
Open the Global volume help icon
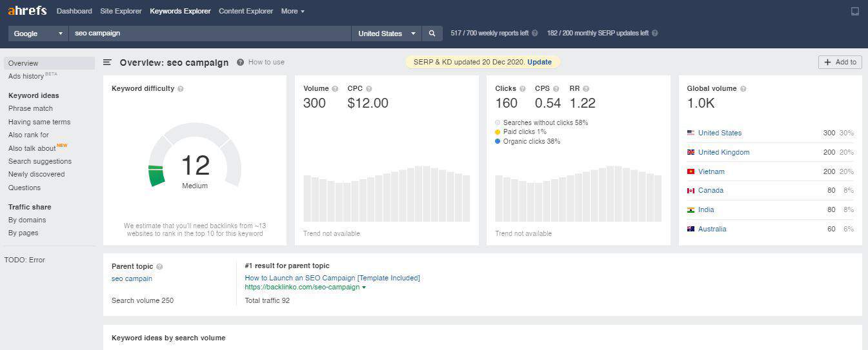point(743,89)
